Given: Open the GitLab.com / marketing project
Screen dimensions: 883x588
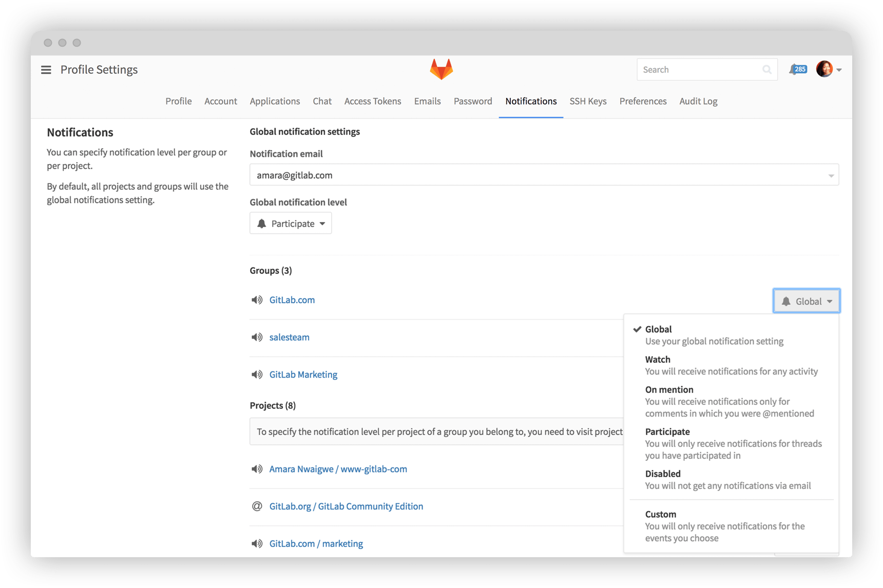Looking at the screenshot, I should coord(316,544).
